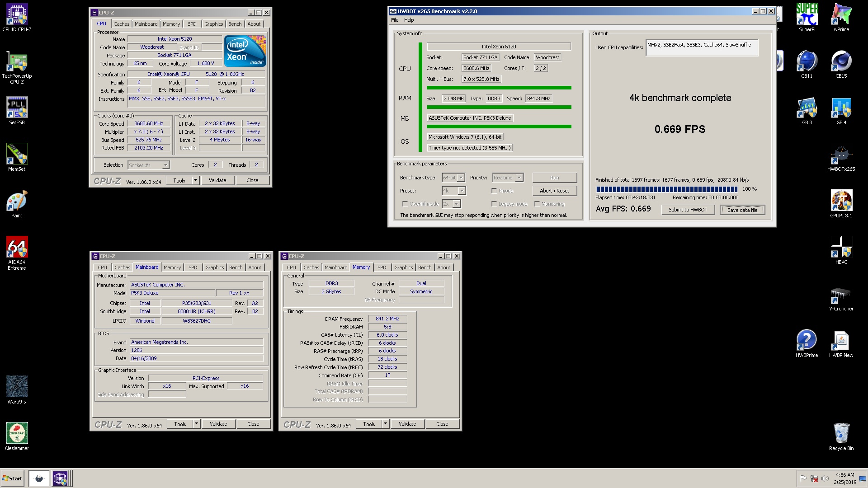Click the benchmark progress bar
Viewport: 868px width, 488px height.
coord(667,189)
